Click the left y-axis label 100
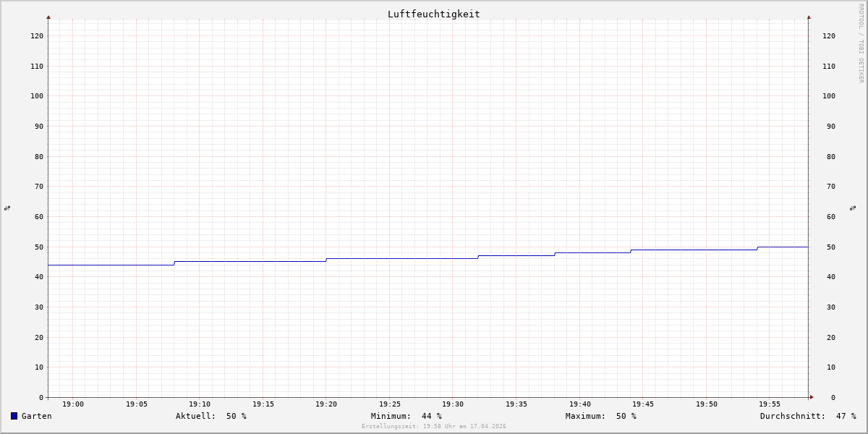The width and height of the screenshot is (868, 434). point(37,96)
